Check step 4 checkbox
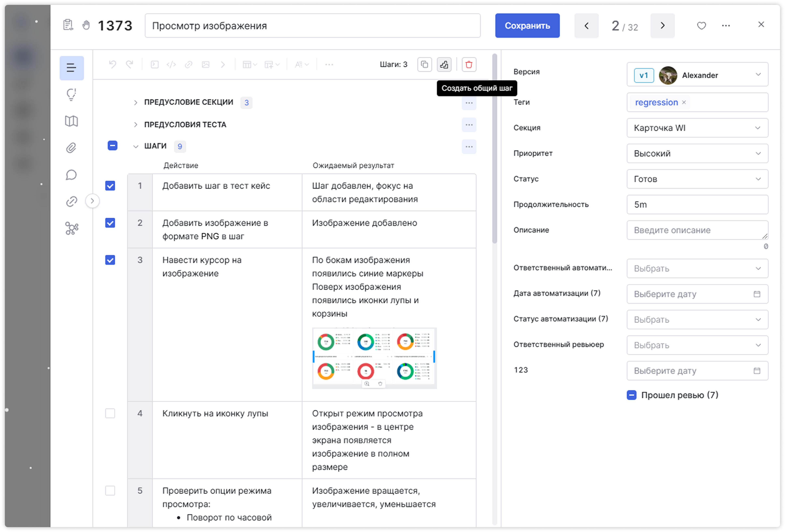Screen dimensions: 785x532 pos(110,414)
